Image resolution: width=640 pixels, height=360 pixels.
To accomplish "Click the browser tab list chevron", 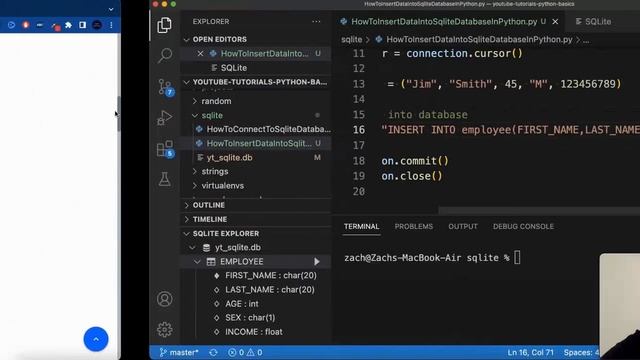I will coord(111,9).
